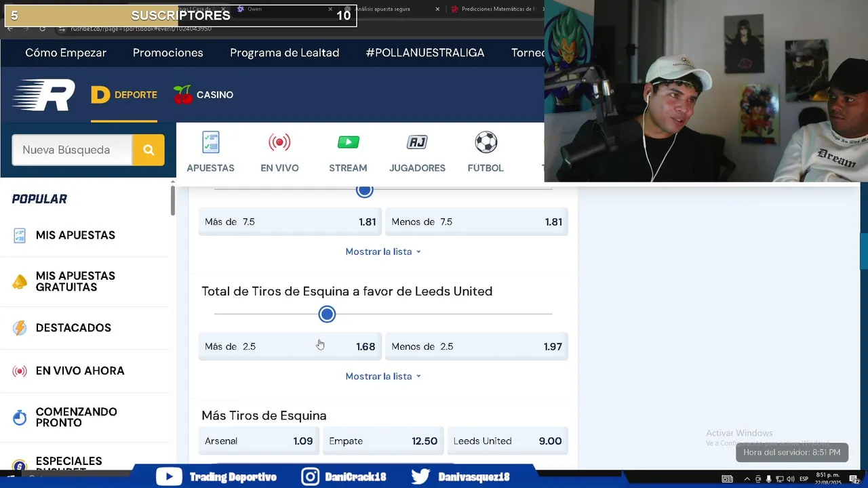868x488 pixels.
Task: Expand Mostrar la lista under 7.5 line
Action: [x=383, y=251]
